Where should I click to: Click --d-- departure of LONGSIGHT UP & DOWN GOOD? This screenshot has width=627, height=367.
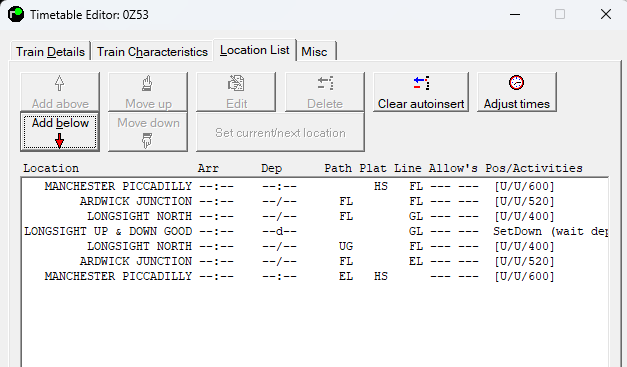click(x=280, y=231)
